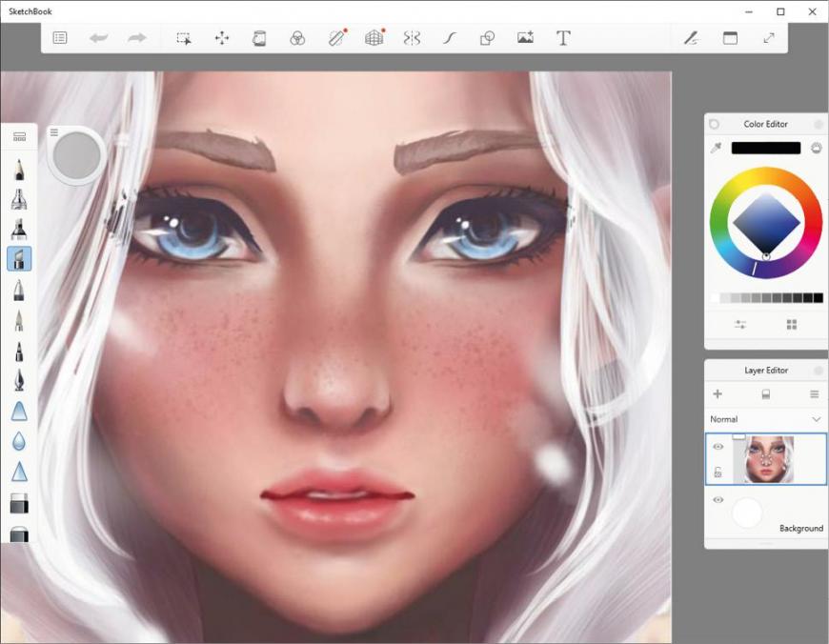Switch to full screen with arrows icon
829x644 pixels.
point(769,38)
